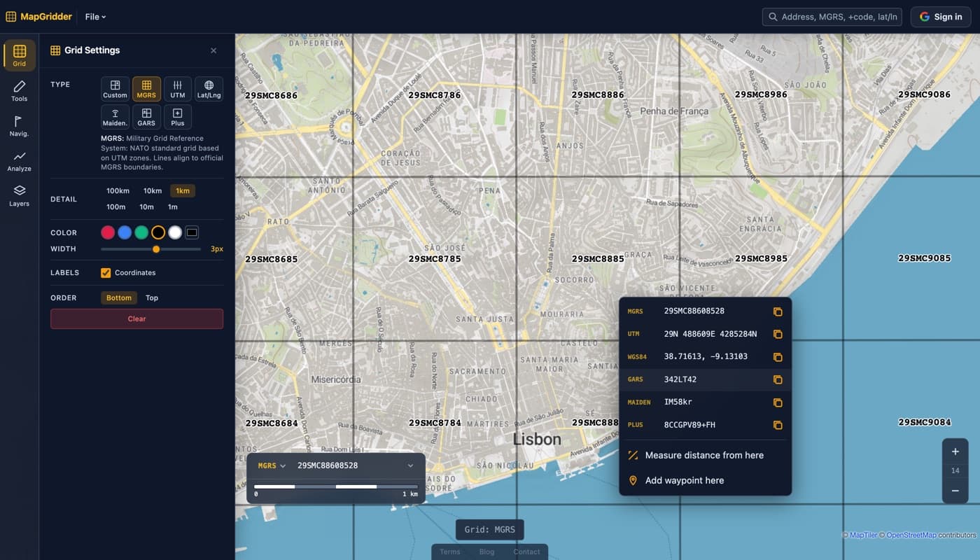Open the Terms link
The width and height of the screenshot is (980, 560).
click(x=450, y=552)
